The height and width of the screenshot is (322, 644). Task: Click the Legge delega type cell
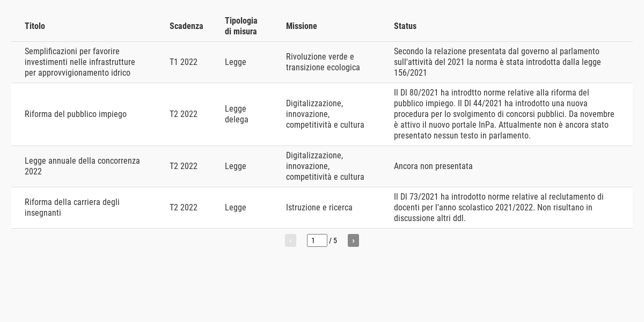237,114
